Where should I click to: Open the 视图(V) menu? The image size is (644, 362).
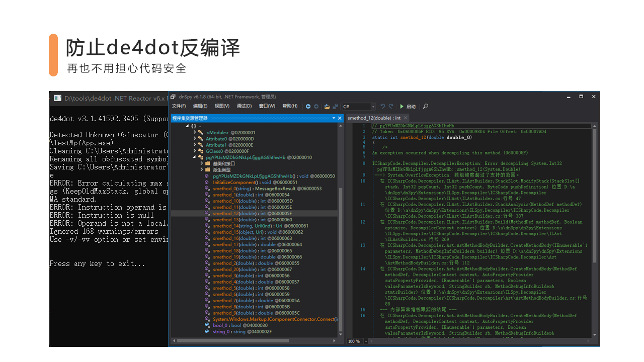pos(222,106)
